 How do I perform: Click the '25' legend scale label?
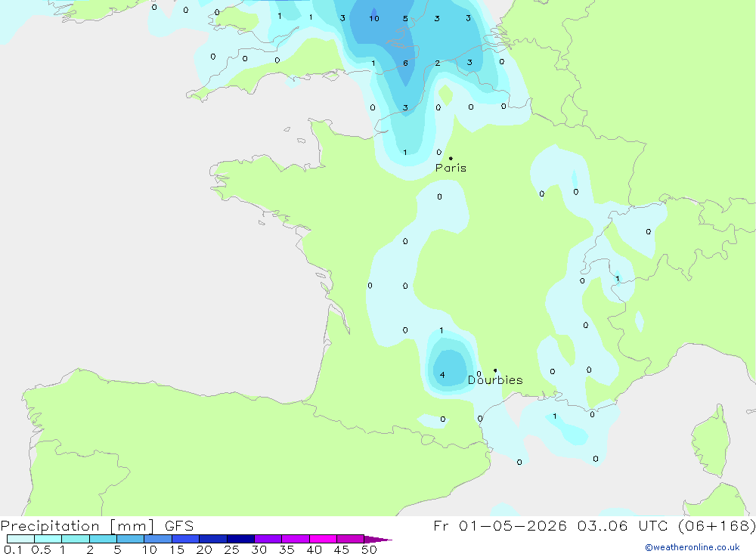[x=232, y=549]
